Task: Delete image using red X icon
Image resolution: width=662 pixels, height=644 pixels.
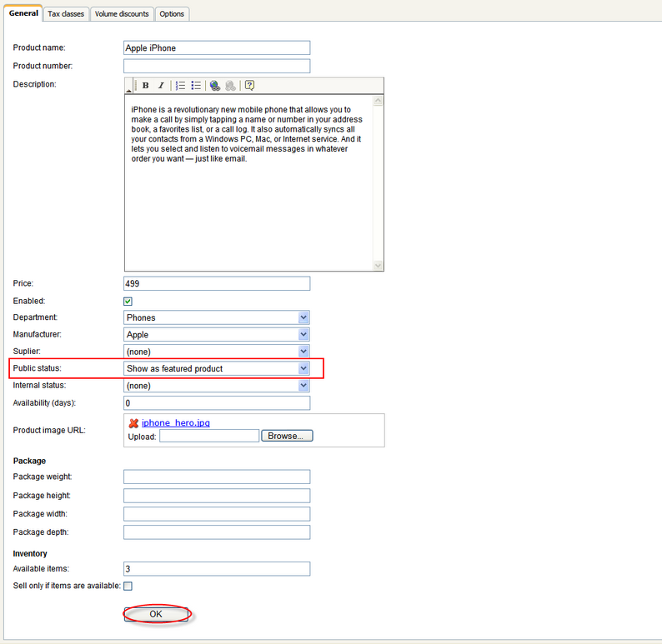Action: pos(133,423)
